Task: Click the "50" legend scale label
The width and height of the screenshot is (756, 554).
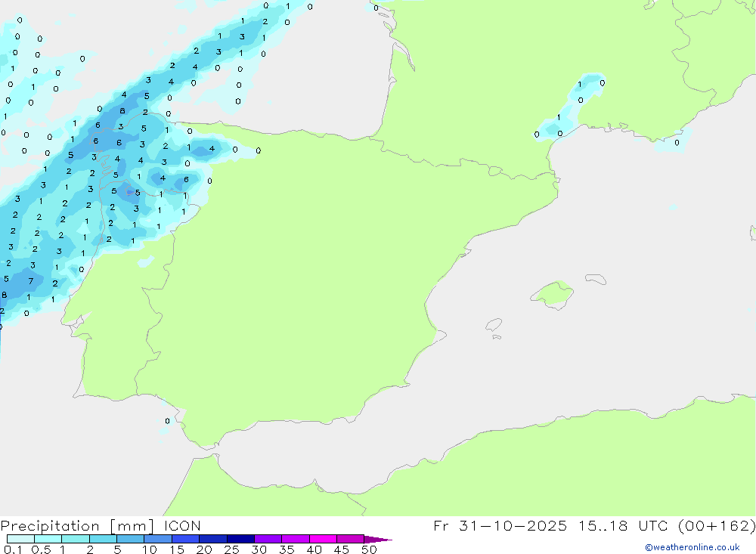Action: pos(369,549)
